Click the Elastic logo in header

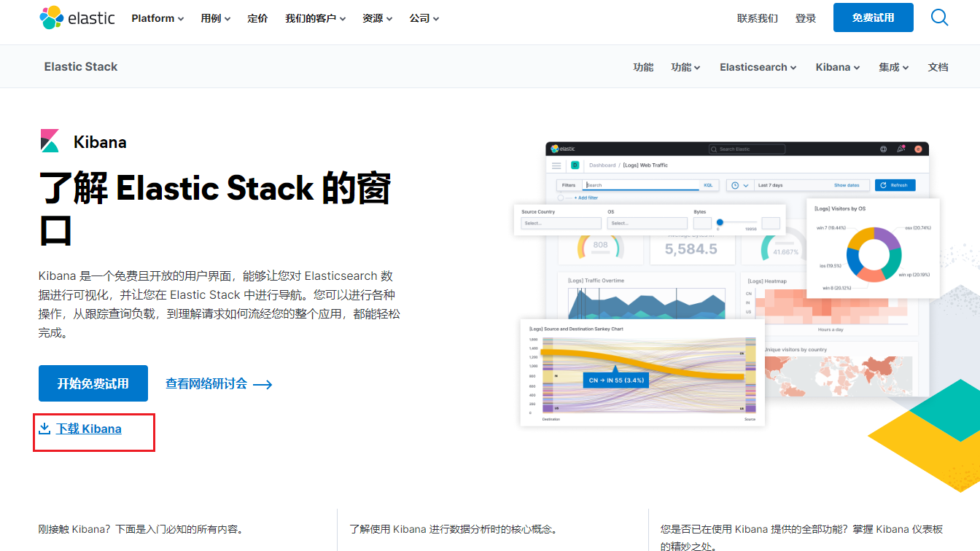[77, 17]
